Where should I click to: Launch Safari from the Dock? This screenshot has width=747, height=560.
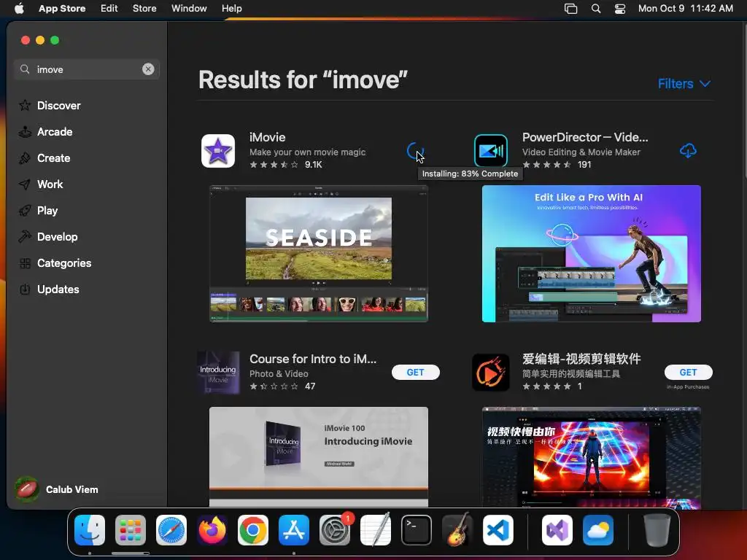171,530
